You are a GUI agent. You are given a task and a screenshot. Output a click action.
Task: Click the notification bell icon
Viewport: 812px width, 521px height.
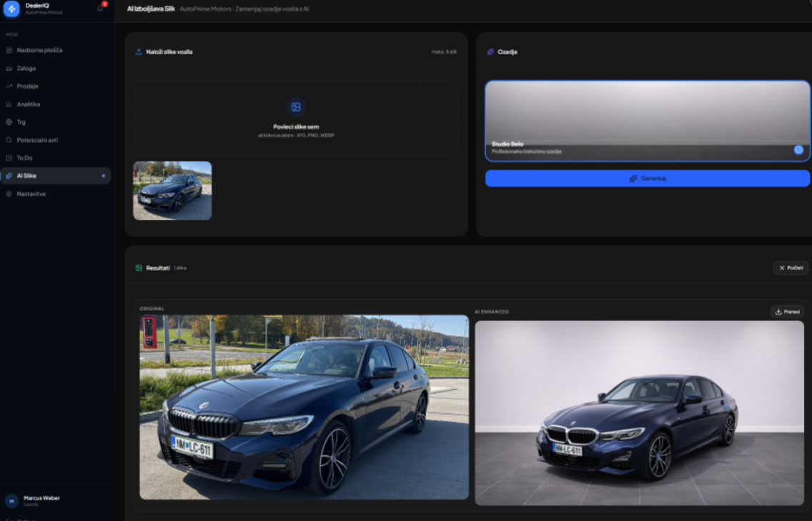[100, 9]
